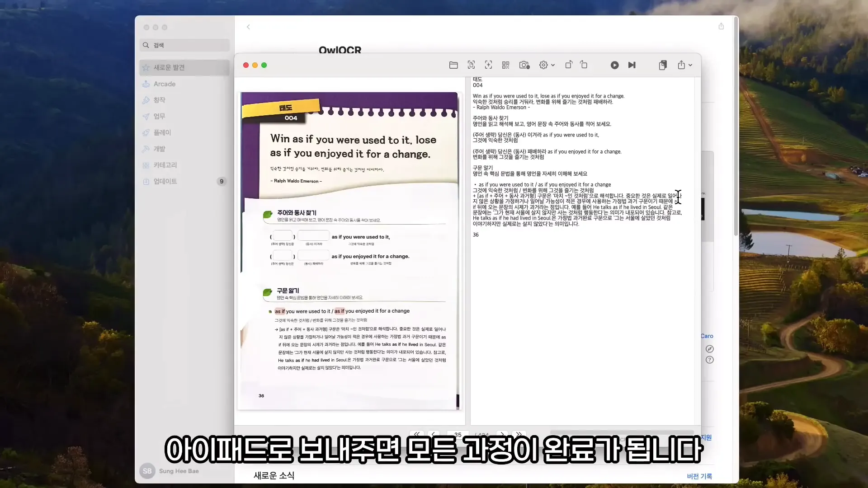Screen dimensions: 868x488
Task: Click inside the recognized text output area
Action: pyautogui.click(x=582, y=251)
